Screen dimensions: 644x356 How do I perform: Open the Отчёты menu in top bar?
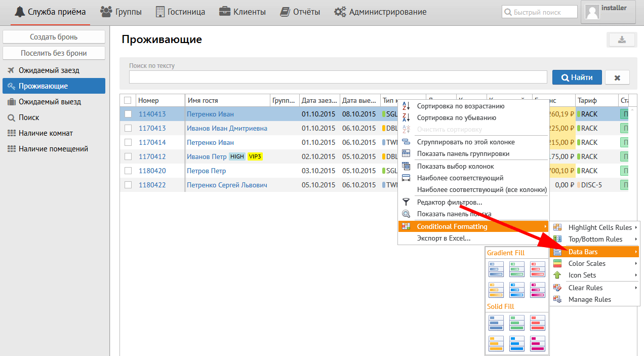point(301,12)
